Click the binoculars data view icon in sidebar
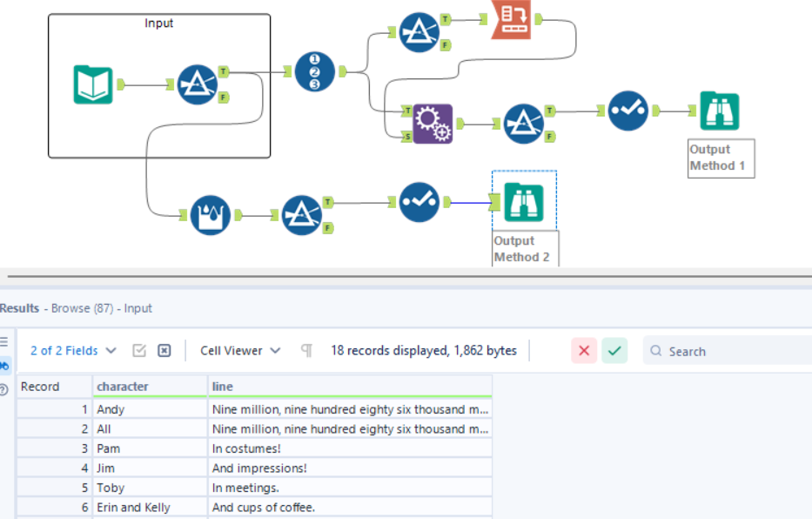This screenshot has width=812, height=519. (x=4, y=367)
